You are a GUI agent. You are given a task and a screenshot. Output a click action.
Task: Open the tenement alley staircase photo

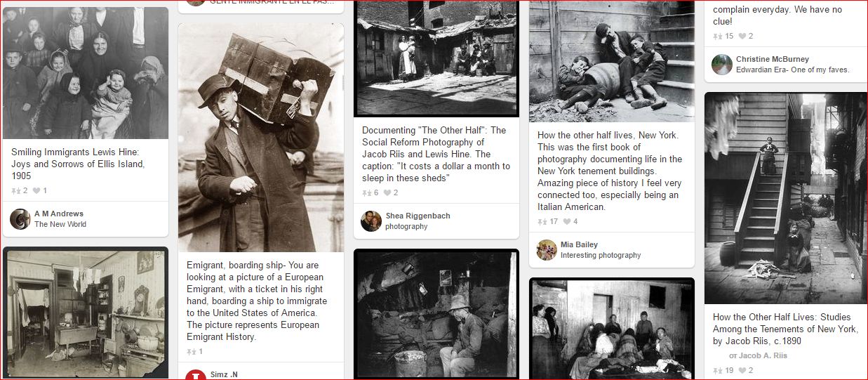coord(786,198)
